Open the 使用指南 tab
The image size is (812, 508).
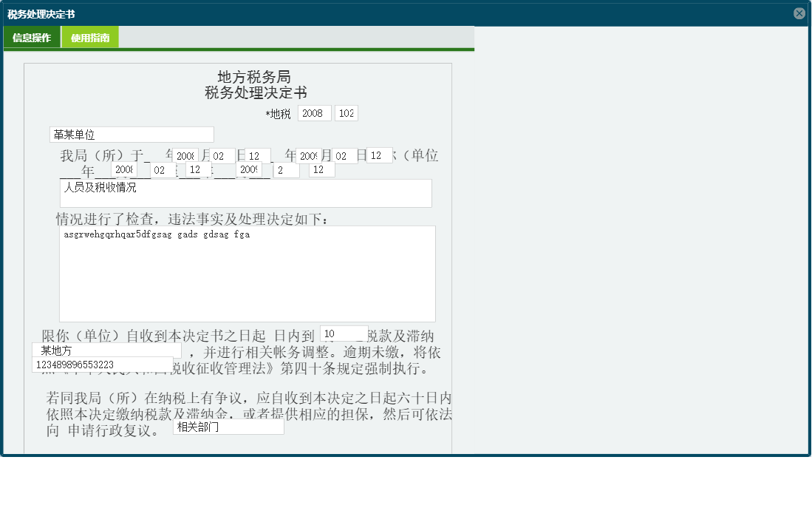coord(89,35)
